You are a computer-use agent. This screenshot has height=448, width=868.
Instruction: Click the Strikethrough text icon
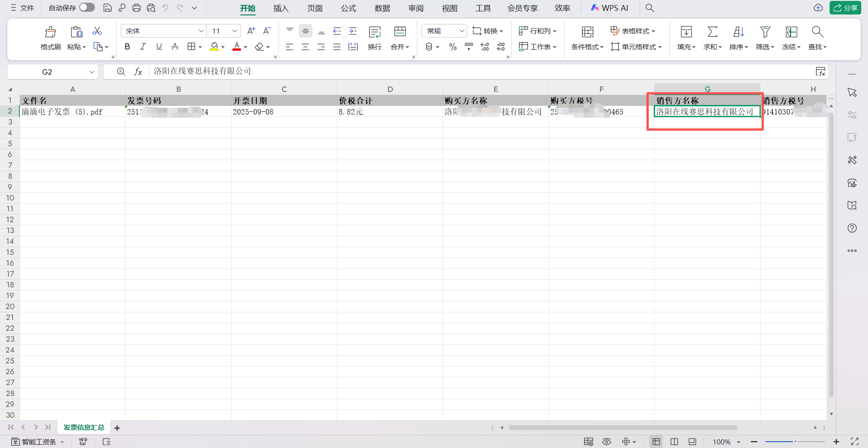[175, 47]
